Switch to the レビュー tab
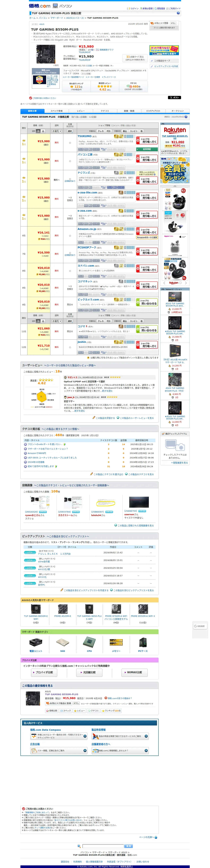This screenshot has width=210, height=868. pos(81,111)
